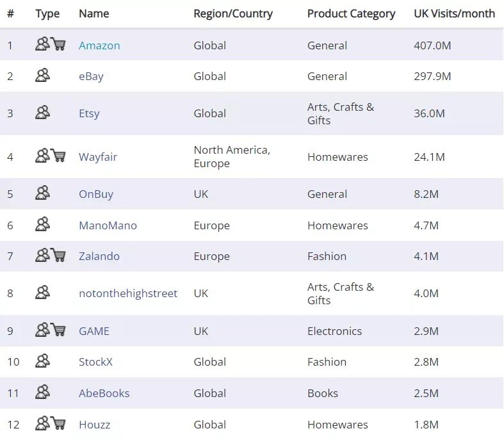Open the Wayfair link

98,157
